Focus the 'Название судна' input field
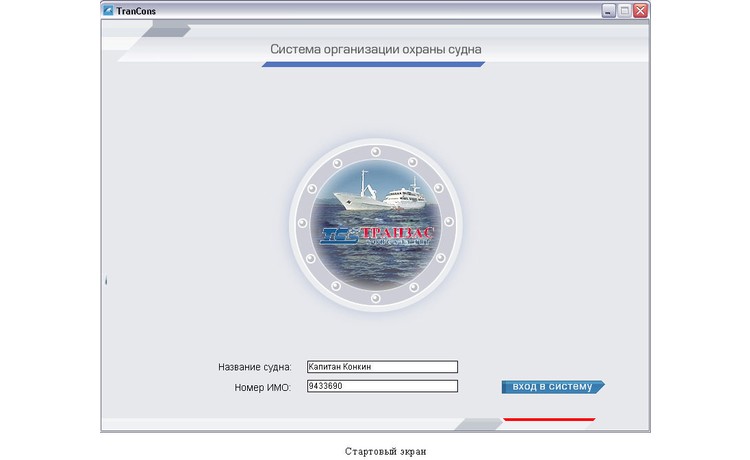Image resolution: width=750 pixels, height=460 pixels. pos(381,367)
